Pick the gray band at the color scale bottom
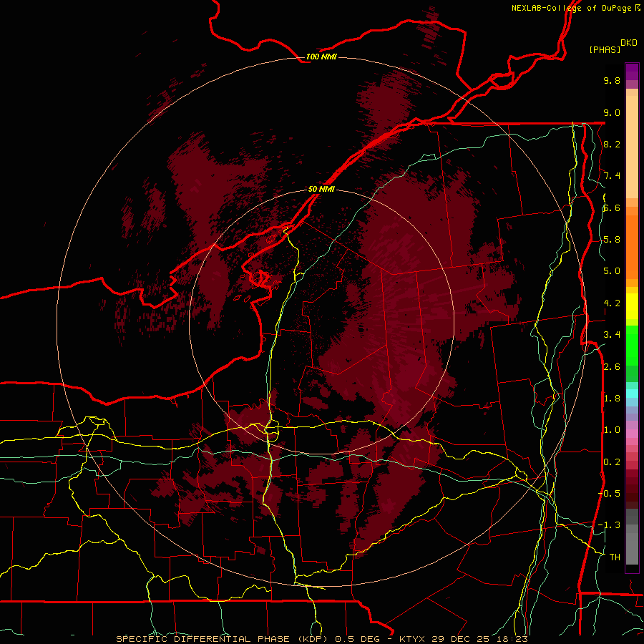Viewport: 644px width, 644px height. 632,546
